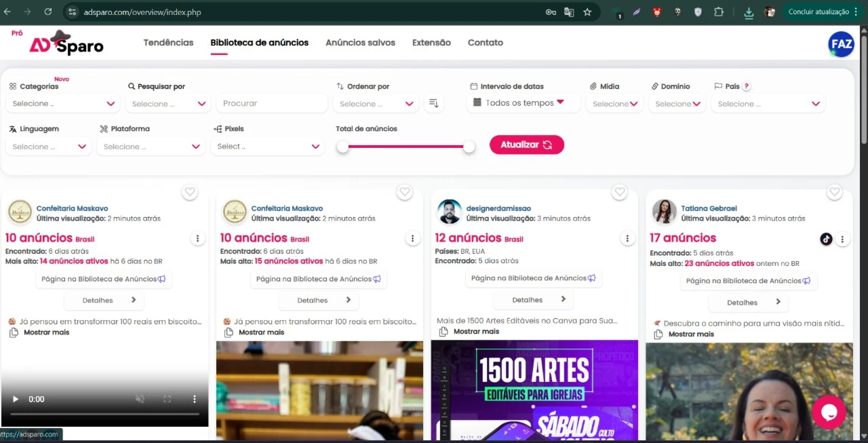Open the Pixels Select dropdown

point(268,147)
